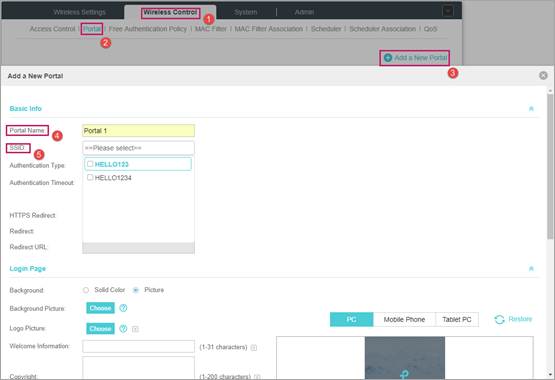Viewport: 555px width, 380px height.
Task: Click top-right dropdown icon in header bar
Action: click(448, 11)
